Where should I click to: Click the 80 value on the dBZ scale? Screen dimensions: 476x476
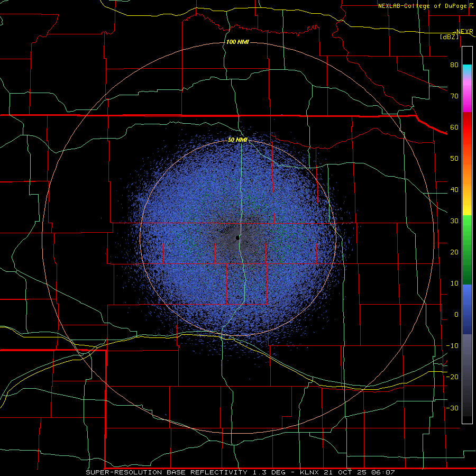point(454,65)
